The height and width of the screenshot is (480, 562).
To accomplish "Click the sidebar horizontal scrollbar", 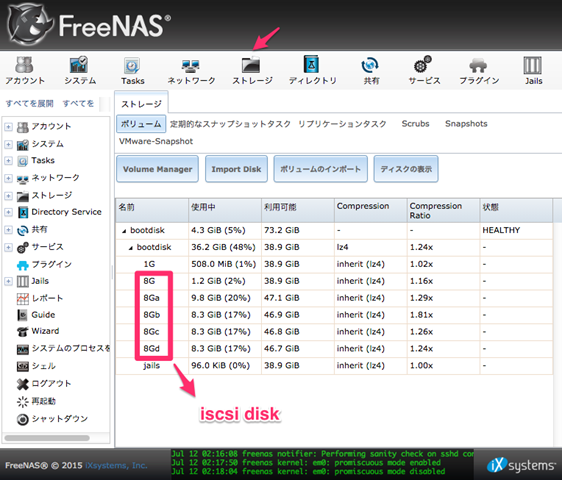I will click(47, 438).
